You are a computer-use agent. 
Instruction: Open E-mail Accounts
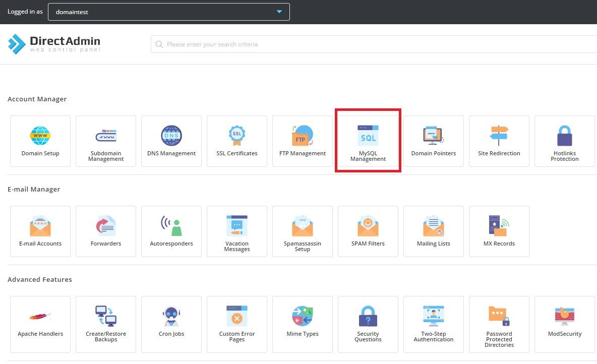click(40, 231)
